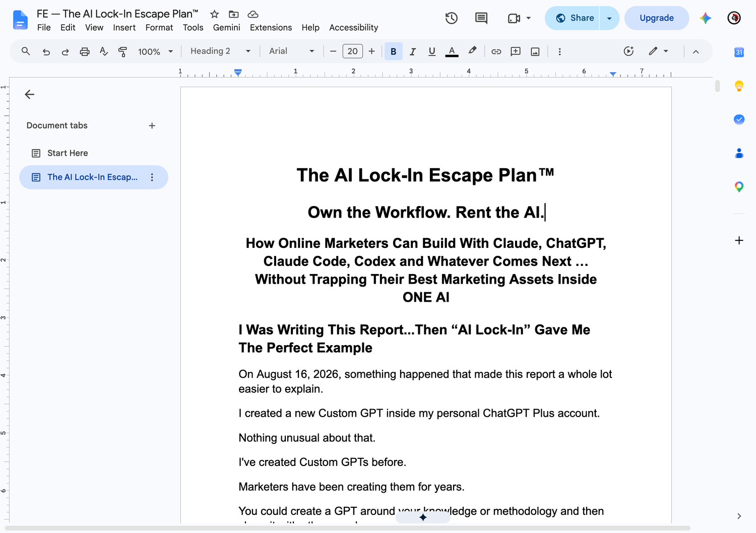Image resolution: width=756 pixels, height=533 pixels.
Task: Star this document
Action: [x=214, y=14]
